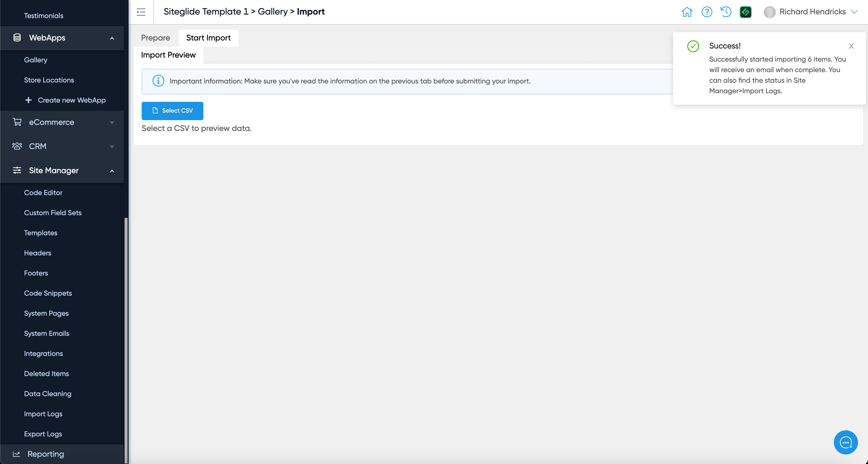Screen dimensions: 868x464
Task: Click the CRM people icon
Action: point(17,146)
